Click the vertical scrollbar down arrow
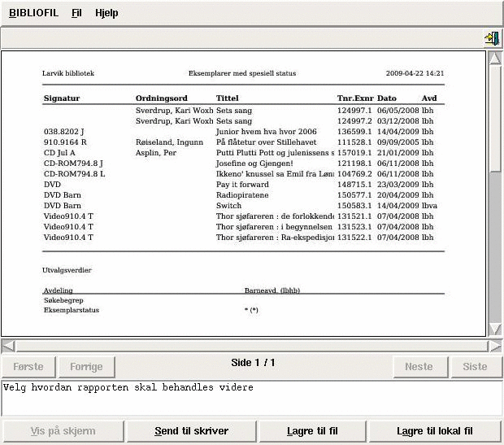 point(495,329)
